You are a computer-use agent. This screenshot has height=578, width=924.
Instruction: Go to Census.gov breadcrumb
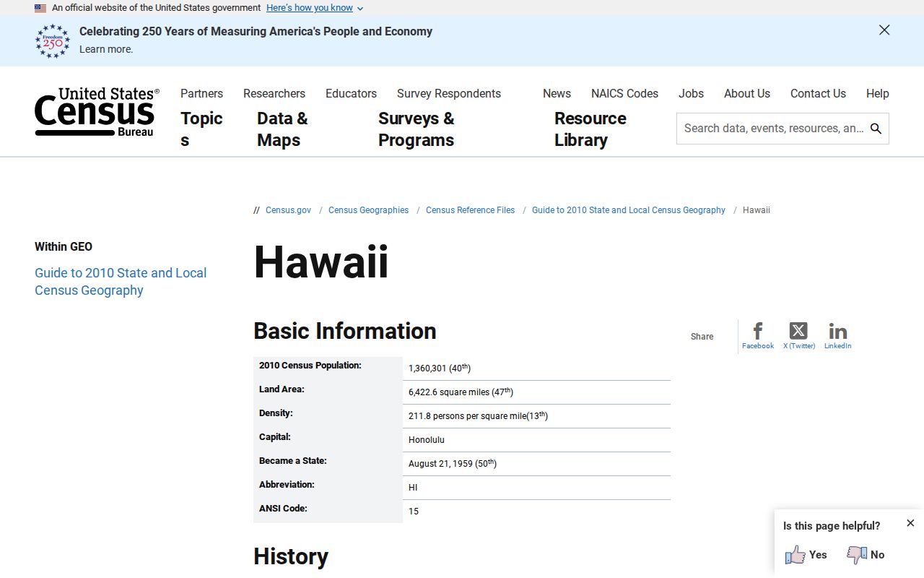(x=288, y=210)
